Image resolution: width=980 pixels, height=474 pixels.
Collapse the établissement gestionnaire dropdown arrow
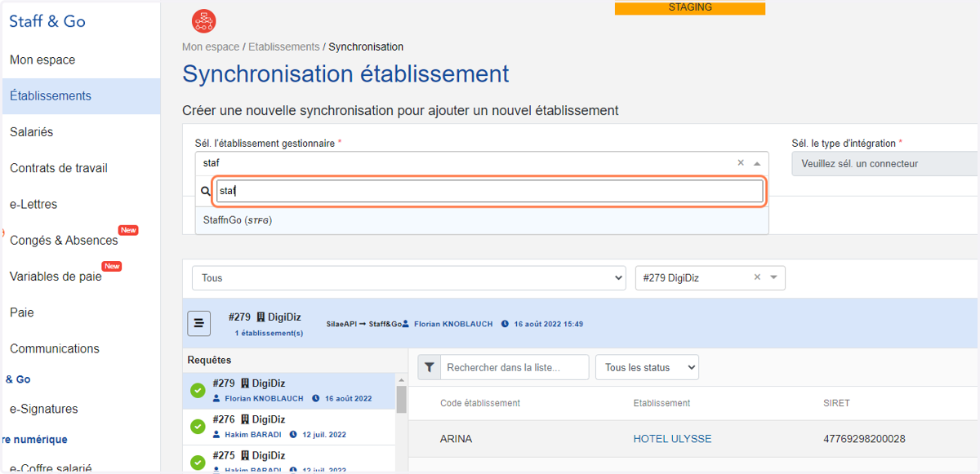click(757, 163)
